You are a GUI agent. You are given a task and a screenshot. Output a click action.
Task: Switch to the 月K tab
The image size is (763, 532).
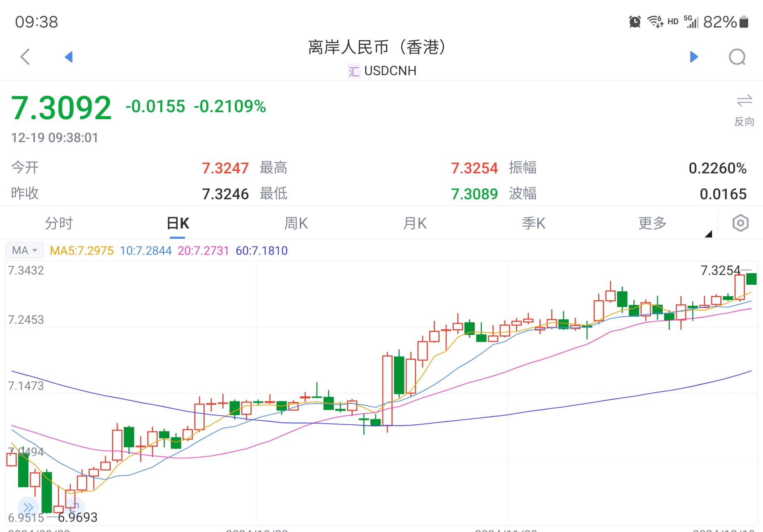415,223
